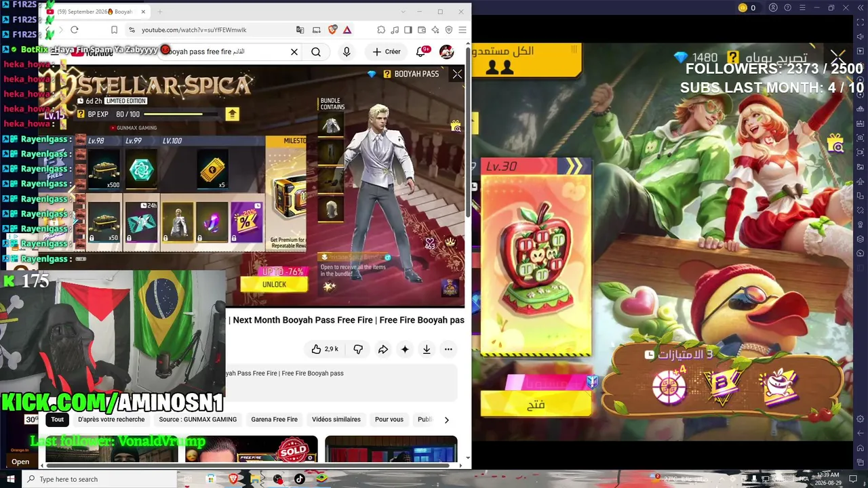Click the yellow فتح button in the game
Viewport: 868px width, 488px height.
(x=536, y=405)
